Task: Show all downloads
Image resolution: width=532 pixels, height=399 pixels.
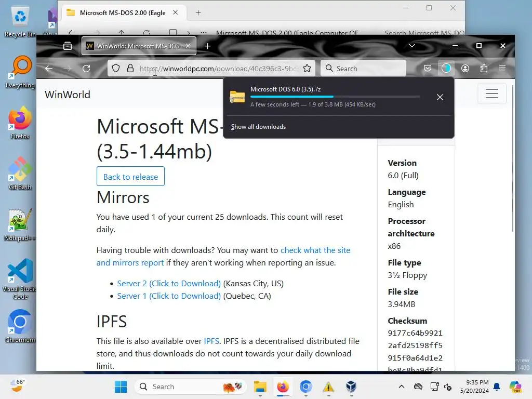Action: 258,127
